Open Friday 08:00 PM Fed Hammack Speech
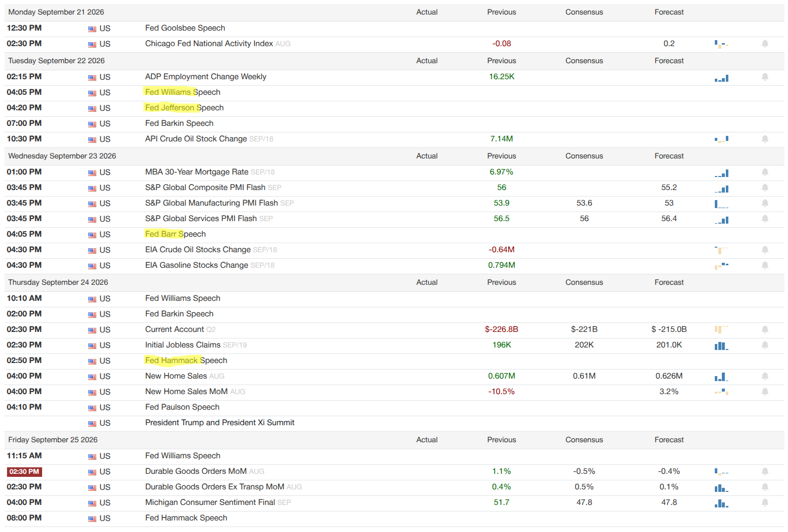 (186, 518)
